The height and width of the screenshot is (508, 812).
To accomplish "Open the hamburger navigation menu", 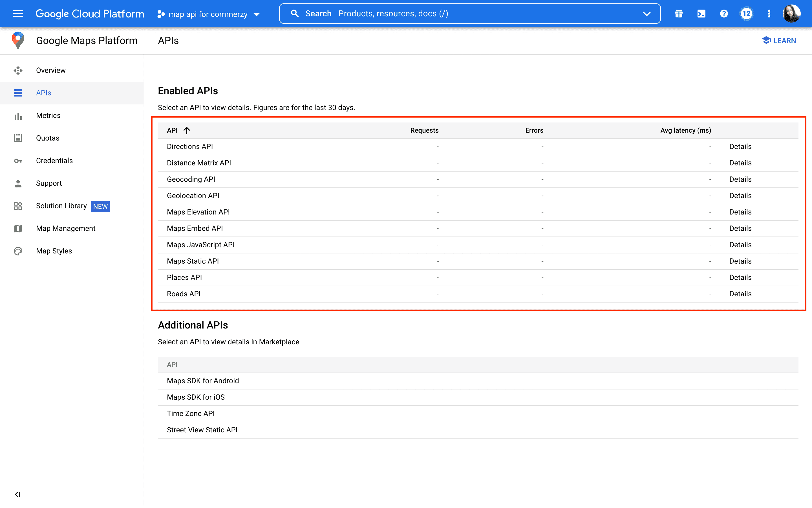I will 18,14.
